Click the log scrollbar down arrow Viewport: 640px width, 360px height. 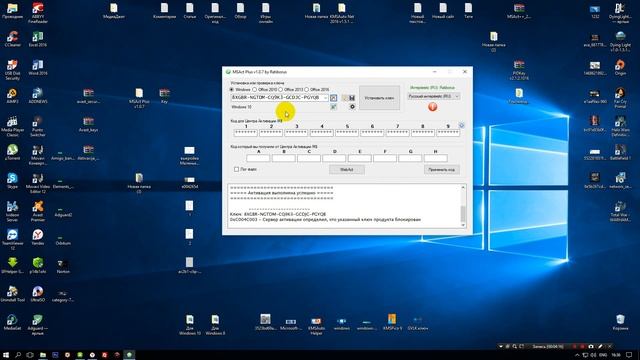point(463,225)
